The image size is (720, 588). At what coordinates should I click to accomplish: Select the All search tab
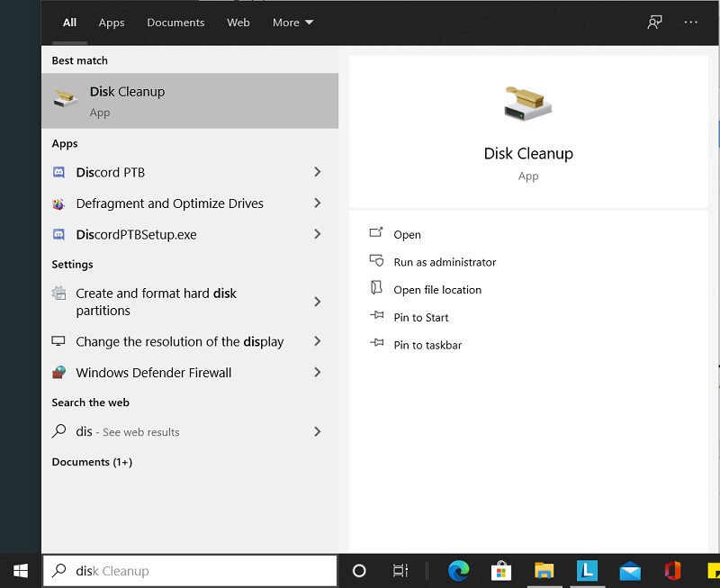click(70, 23)
